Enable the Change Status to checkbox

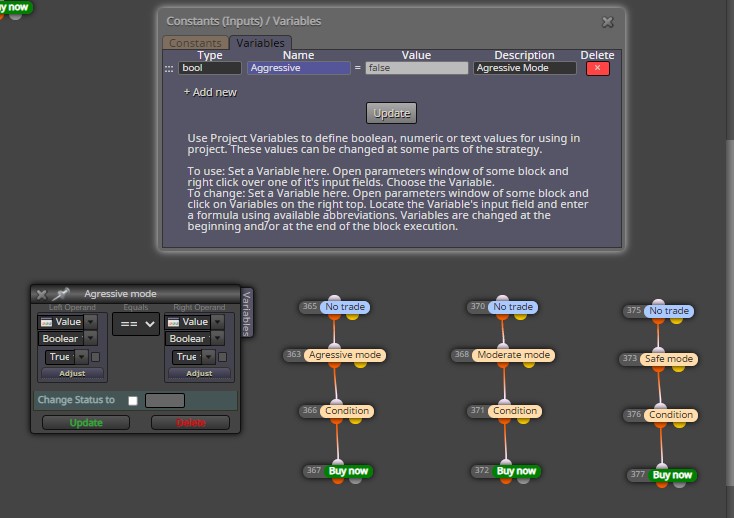click(x=133, y=401)
